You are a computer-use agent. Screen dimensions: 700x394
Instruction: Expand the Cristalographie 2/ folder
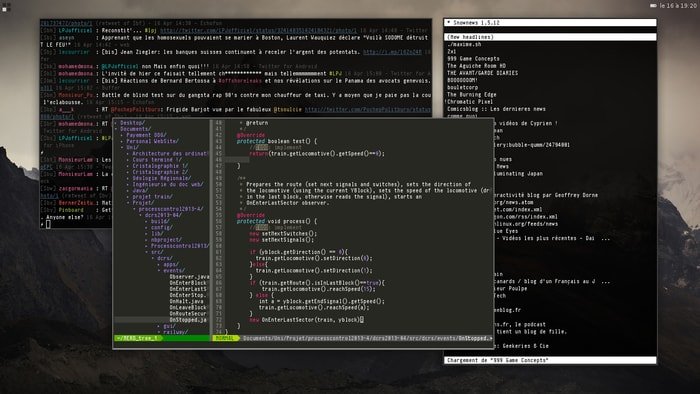click(160, 172)
